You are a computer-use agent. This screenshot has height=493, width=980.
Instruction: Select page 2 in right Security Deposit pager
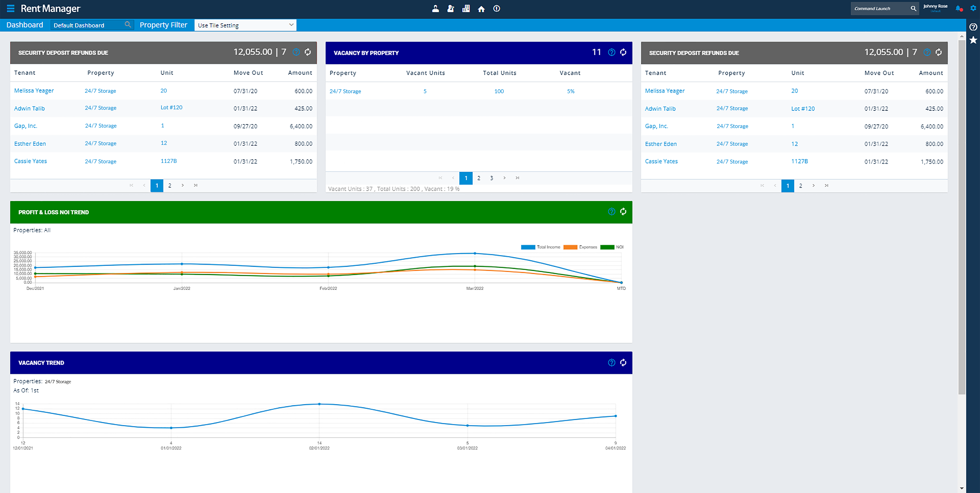pyautogui.click(x=800, y=185)
